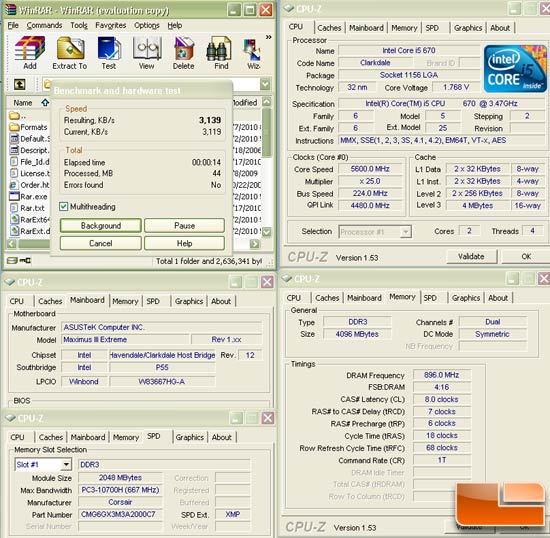
Task: Switch to Graphics tab in top CPU-Z
Action: pos(468,28)
